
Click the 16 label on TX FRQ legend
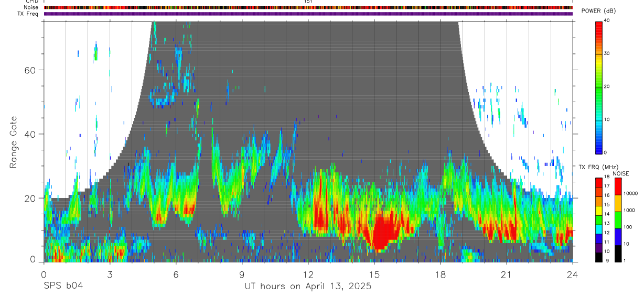(x=606, y=195)
